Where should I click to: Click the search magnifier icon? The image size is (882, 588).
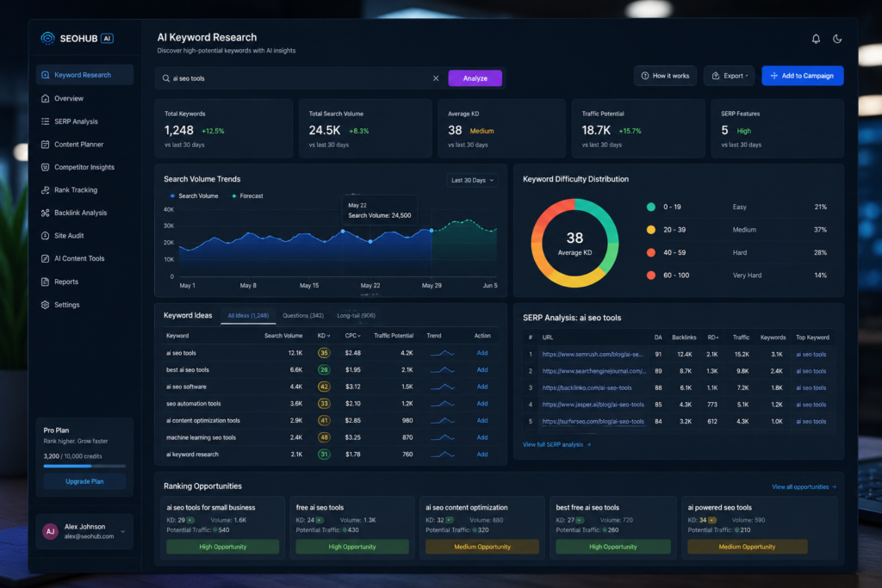[x=166, y=78]
